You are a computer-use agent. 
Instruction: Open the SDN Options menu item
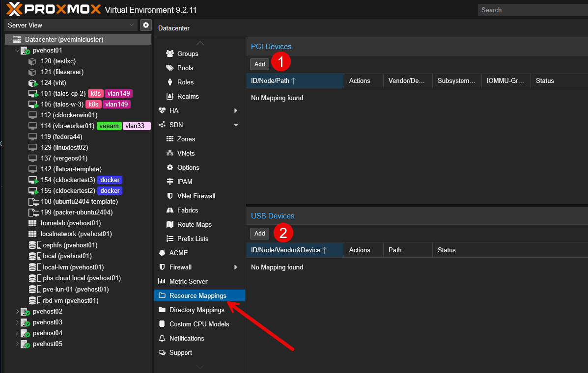click(x=199, y=167)
